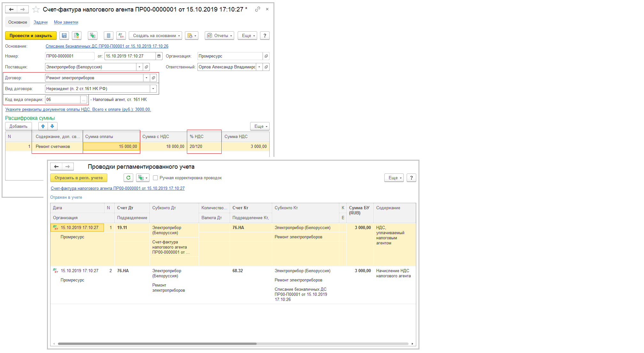Expand the Поставщик dropdown arrow
This screenshot has width=644, height=353.
coord(139,67)
